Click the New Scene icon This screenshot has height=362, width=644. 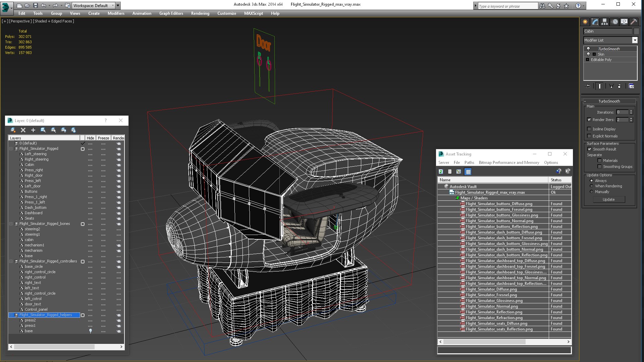(19, 5)
